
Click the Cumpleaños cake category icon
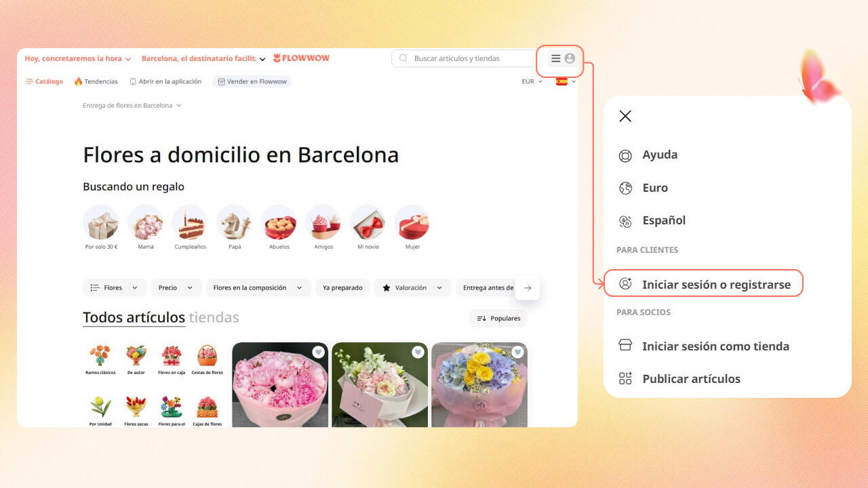(x=189, y=223)
